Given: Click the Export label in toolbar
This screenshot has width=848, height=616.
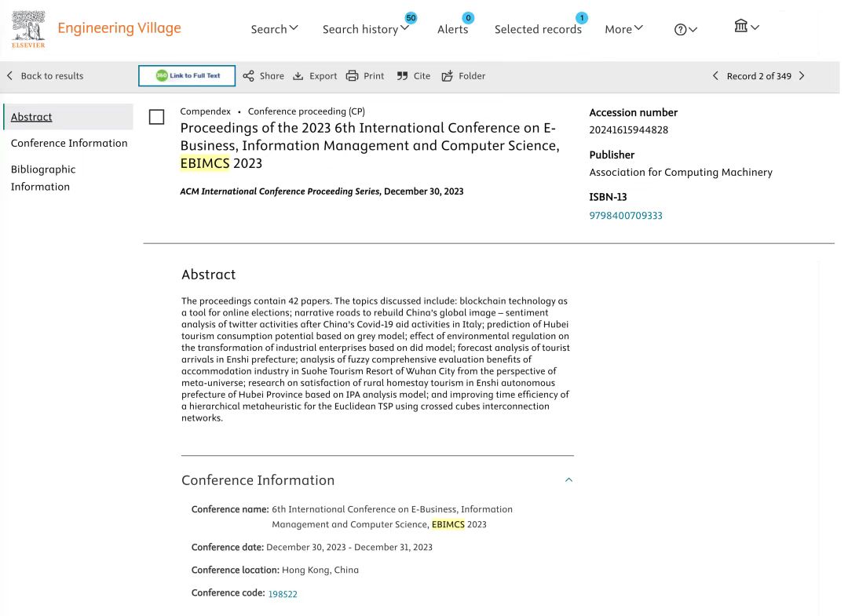Looking at the screenshot, I should pos(323,76).
